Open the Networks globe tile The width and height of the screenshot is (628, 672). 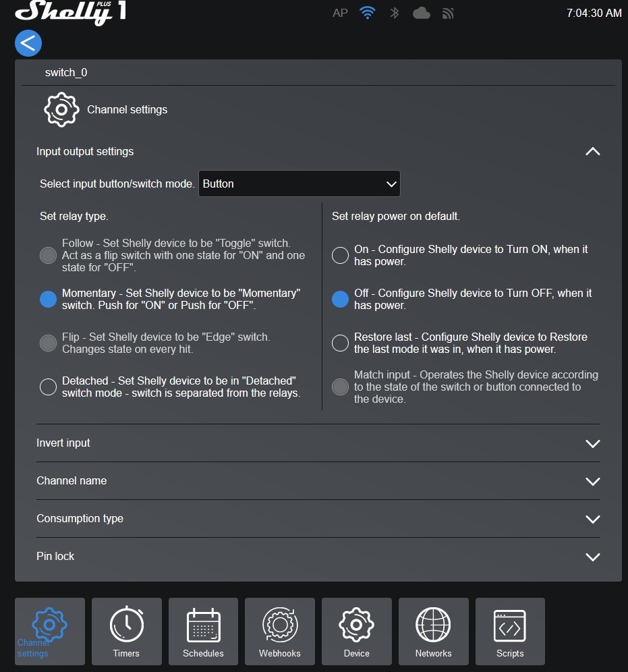(434, 632)
